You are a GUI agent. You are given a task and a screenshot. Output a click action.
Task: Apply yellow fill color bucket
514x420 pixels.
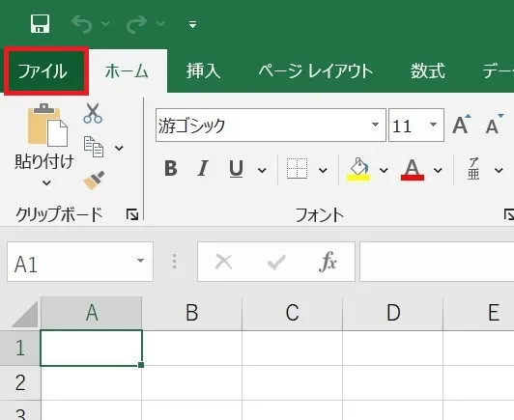point(358,169)
